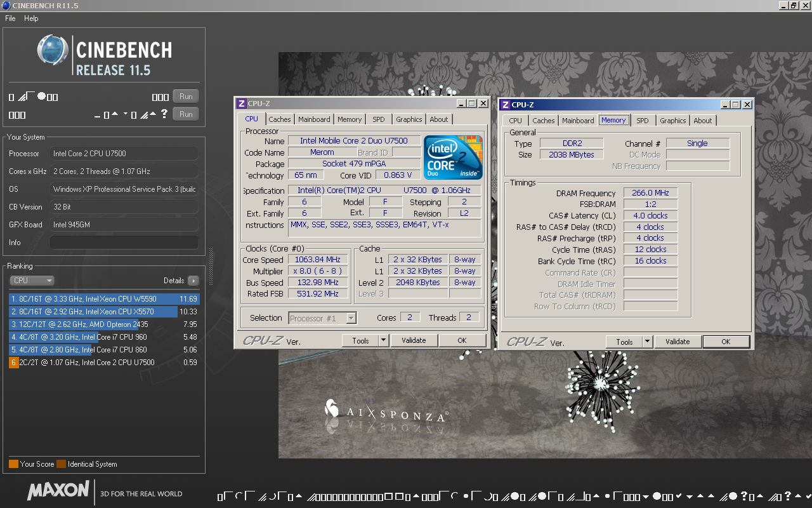Click the Channel # value Single
Image resolution: width=812 pixels, height=508 pixels.
[698, 144]
